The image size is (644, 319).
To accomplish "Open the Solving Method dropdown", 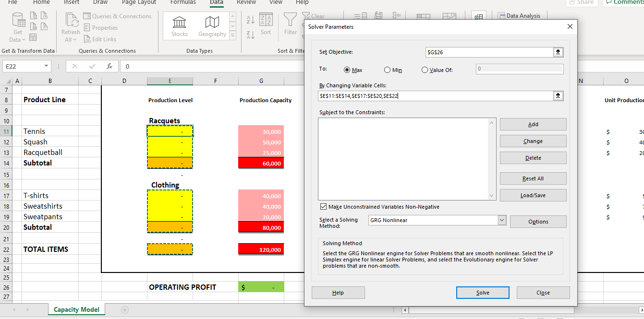I will 502,220.
